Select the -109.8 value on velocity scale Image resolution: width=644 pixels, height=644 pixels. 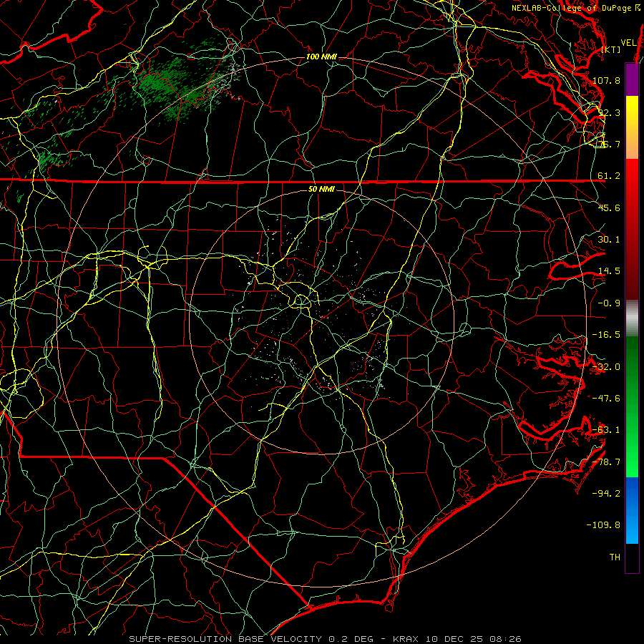point(604,525)
